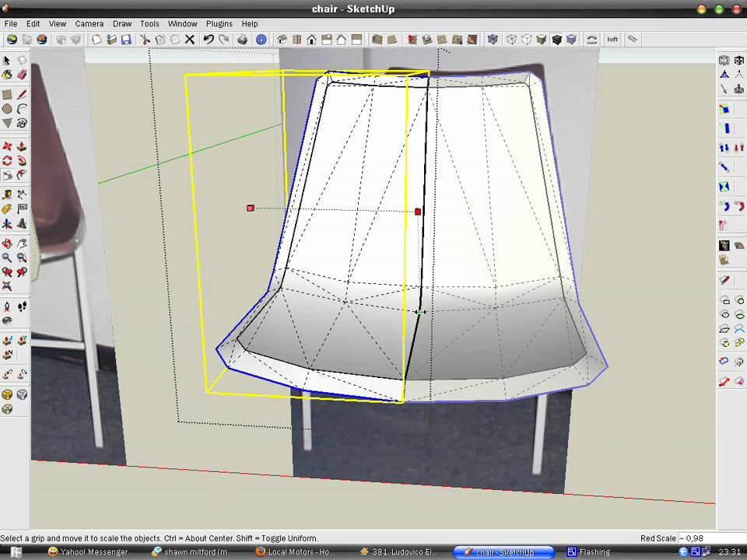Click the Open file icon
The height and width of the screenshot is (560, 747).
111,40
